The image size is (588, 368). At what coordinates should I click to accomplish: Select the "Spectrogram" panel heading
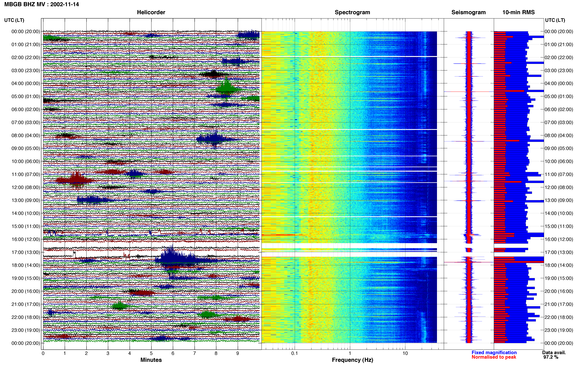352,12
